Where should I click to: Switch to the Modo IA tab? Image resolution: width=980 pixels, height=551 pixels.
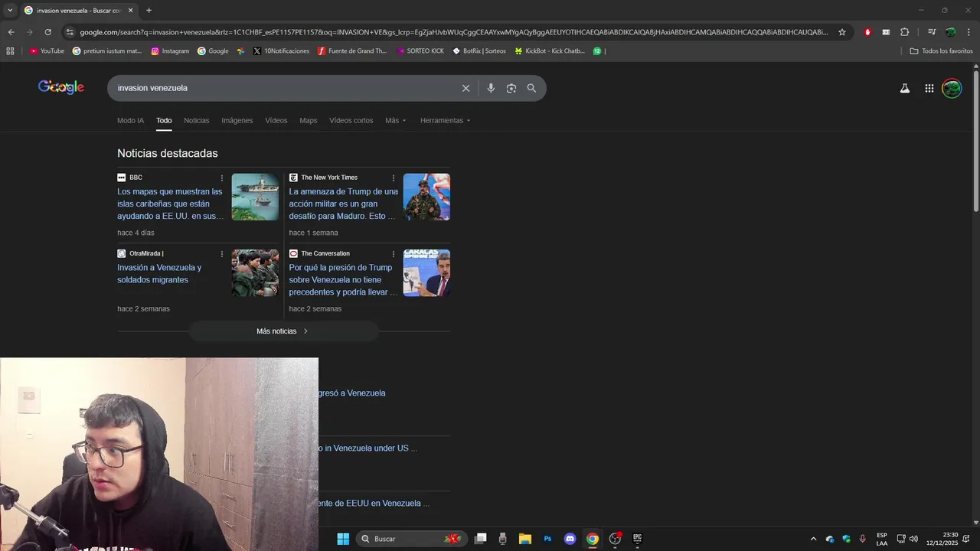tap(130, 120)
